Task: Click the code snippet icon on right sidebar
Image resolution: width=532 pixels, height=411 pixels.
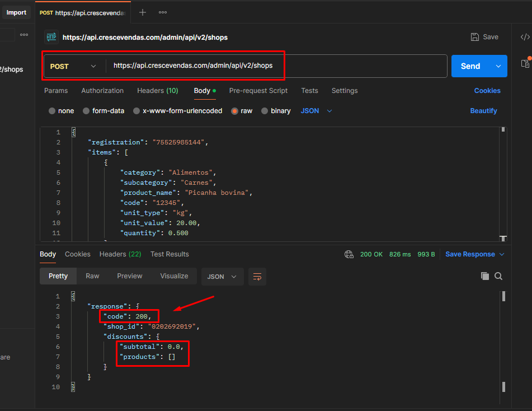Action: [525, 37]
